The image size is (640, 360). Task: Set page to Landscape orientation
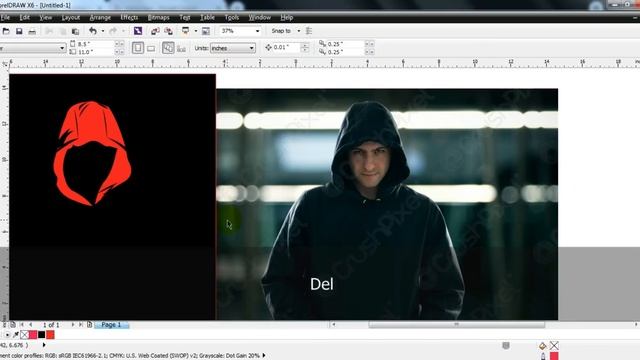151,49
